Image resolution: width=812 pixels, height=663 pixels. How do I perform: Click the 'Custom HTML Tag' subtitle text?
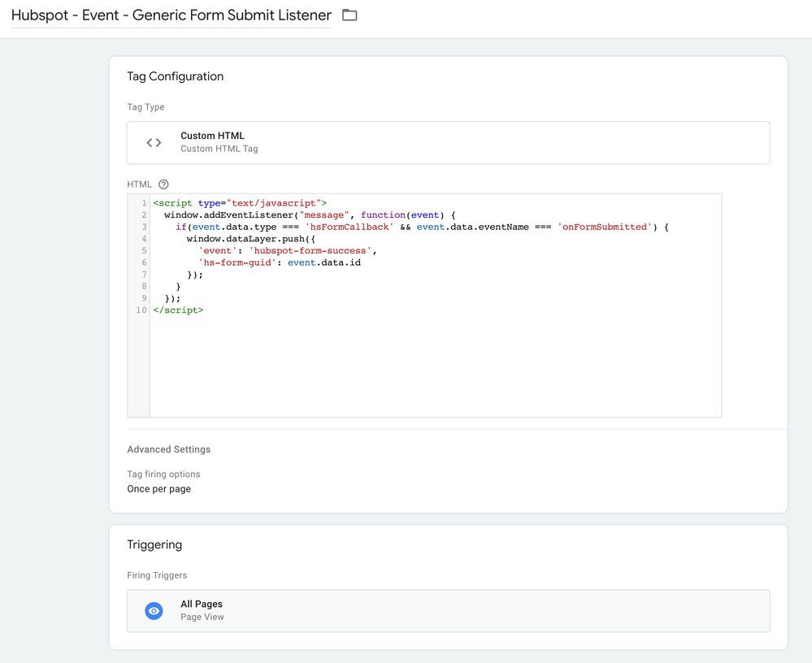219,149
